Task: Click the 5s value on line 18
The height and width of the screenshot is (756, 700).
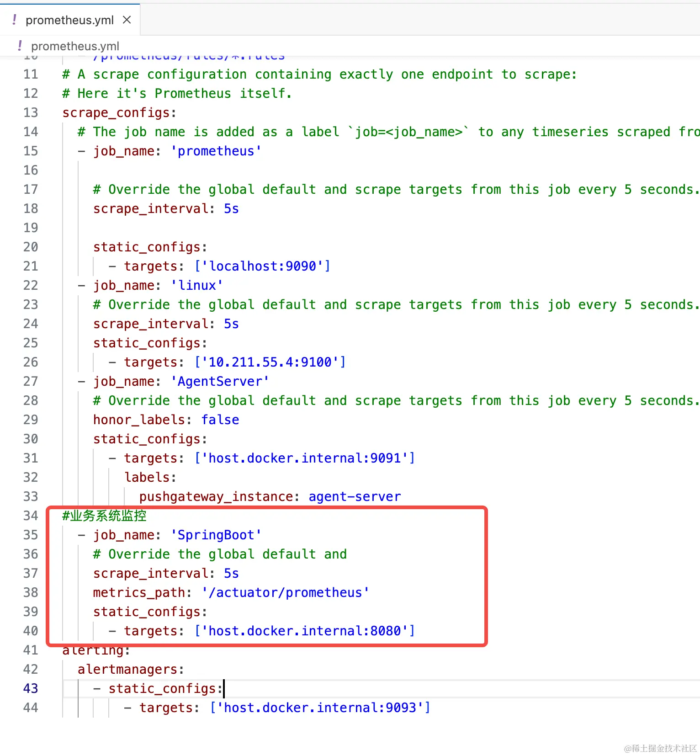Action: tap(231, 208)
